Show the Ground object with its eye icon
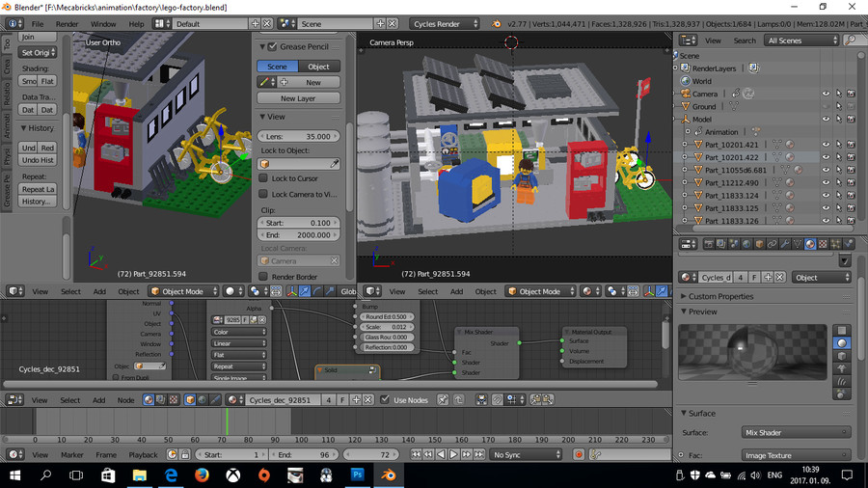The width and height of the screenshot is (868, 488). coord(826,107)
